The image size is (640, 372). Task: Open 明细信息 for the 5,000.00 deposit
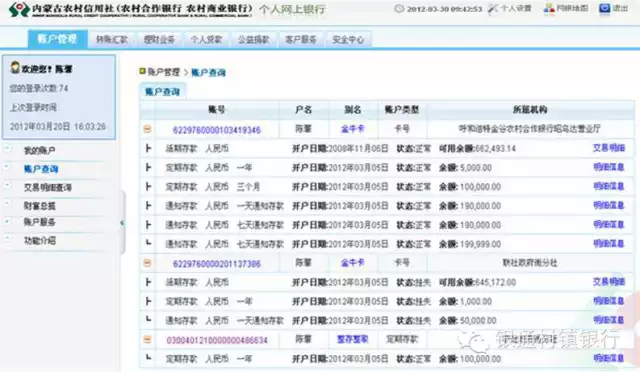tap(609, 167)
